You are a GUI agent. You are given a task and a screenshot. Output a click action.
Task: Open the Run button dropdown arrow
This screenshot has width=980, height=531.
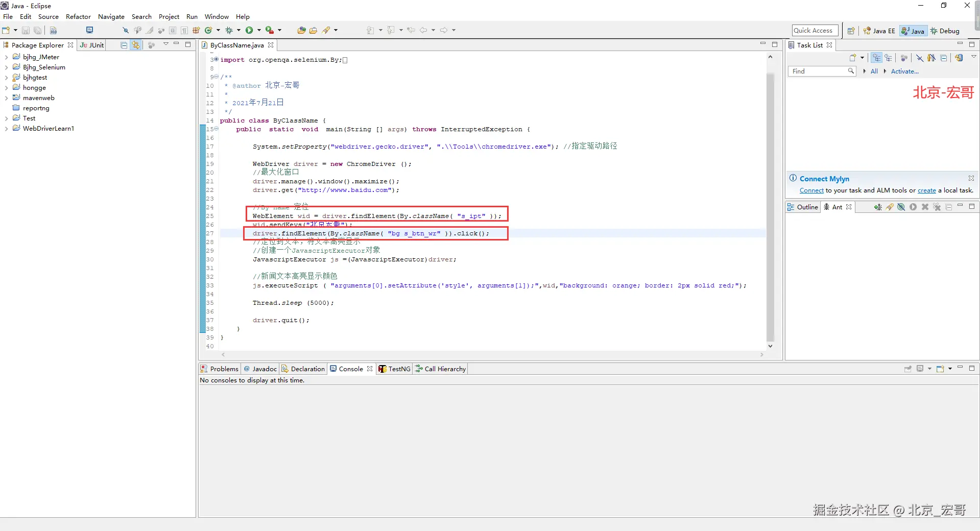coord(259,30)
